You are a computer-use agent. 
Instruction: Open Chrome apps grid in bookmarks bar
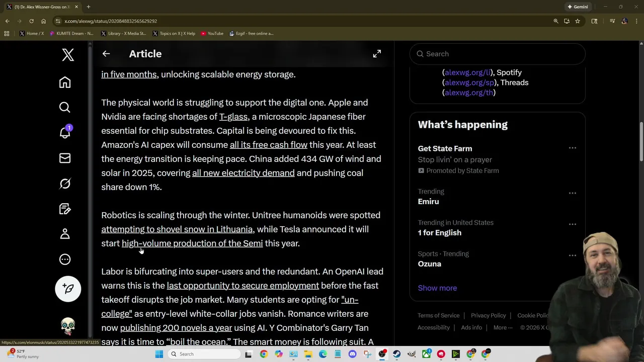pos(7,34)
